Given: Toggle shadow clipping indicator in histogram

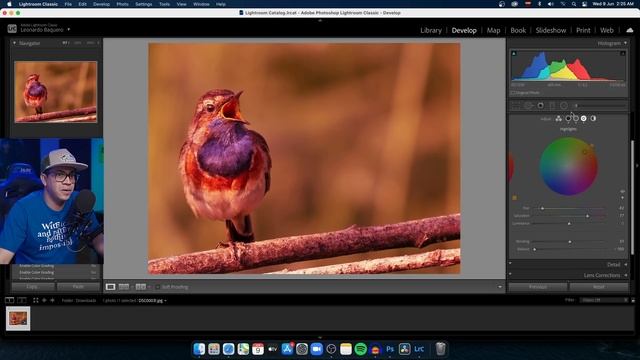Looking at the screenshot, I should coord(514,53).
